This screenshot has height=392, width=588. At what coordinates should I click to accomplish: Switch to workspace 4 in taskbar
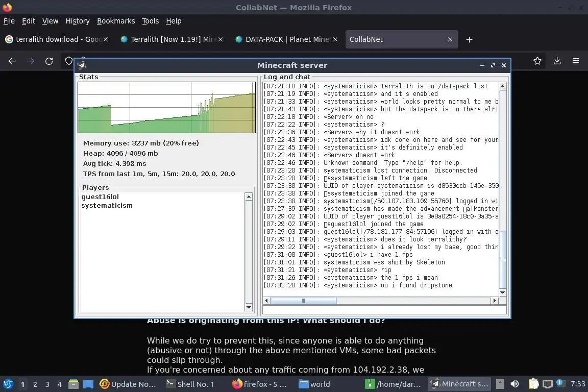point(60,384)
